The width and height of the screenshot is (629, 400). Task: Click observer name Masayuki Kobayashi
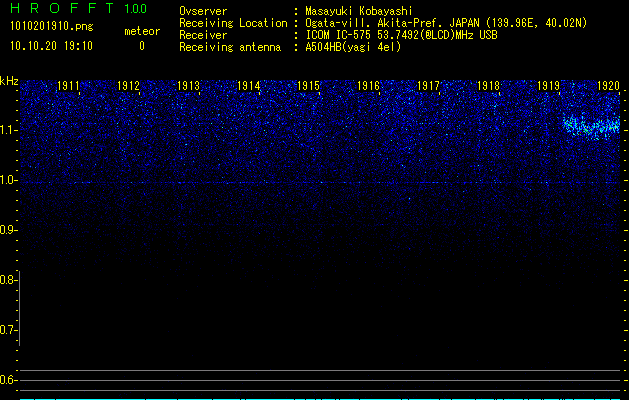[x=359, y=11]
